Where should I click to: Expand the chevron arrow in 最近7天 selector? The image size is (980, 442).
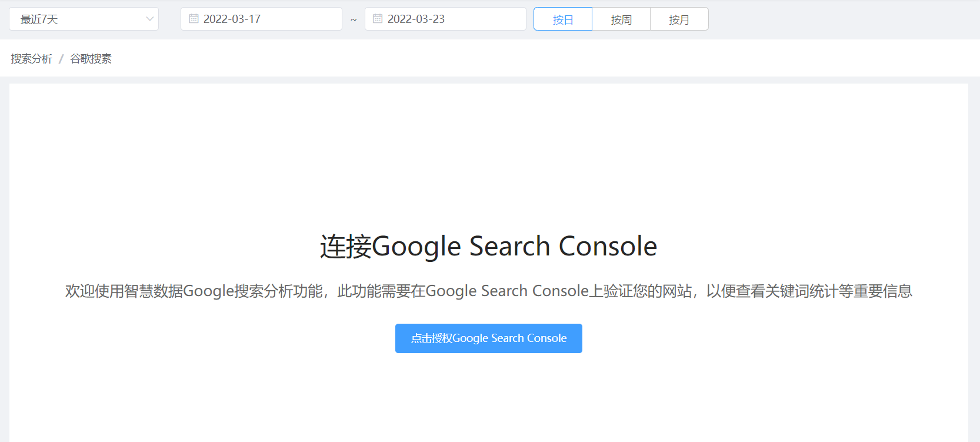(149, 19)
